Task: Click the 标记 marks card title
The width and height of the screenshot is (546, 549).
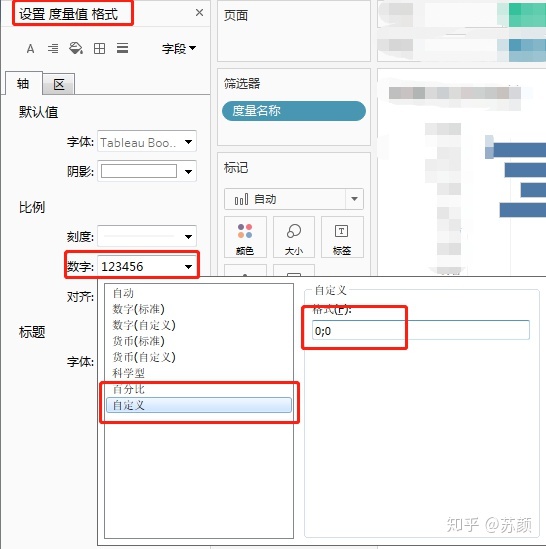Action: 236,168
